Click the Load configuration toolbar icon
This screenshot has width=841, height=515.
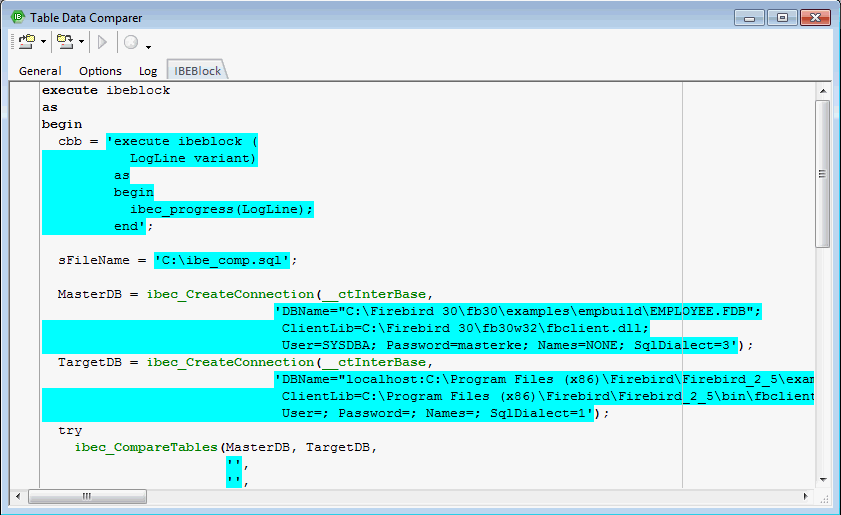pyautogui.click(x=26, y=41)
